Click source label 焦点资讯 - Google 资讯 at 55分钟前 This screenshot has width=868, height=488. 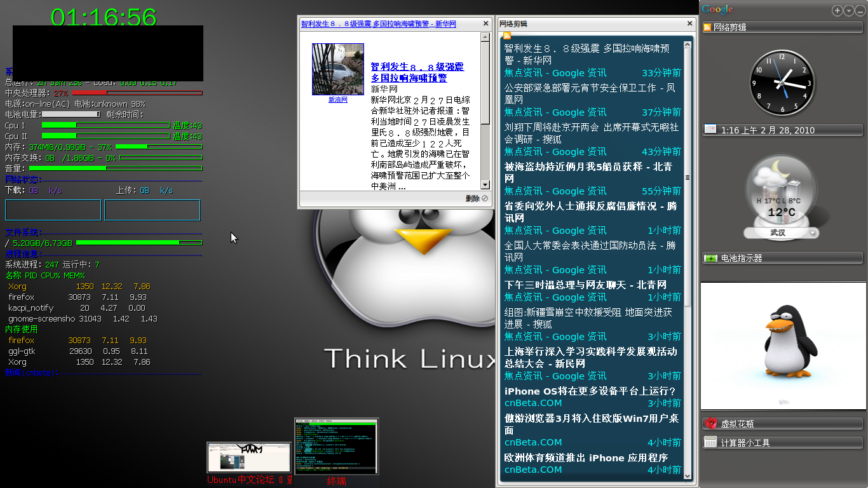(555, 191)
